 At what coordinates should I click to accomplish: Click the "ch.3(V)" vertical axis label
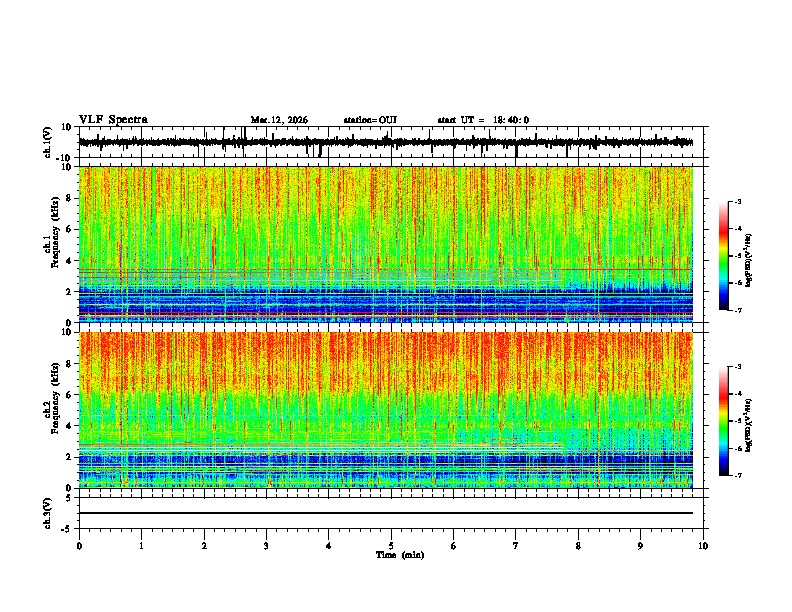point(48,514)
